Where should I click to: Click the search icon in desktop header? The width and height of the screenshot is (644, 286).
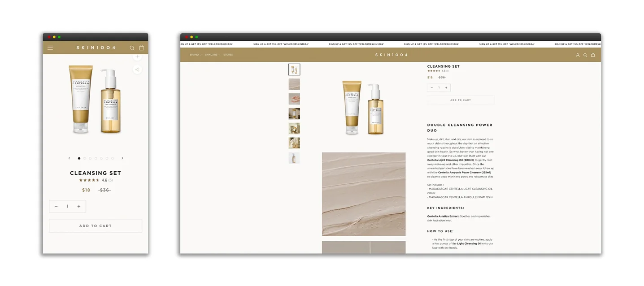coord(585,55)
